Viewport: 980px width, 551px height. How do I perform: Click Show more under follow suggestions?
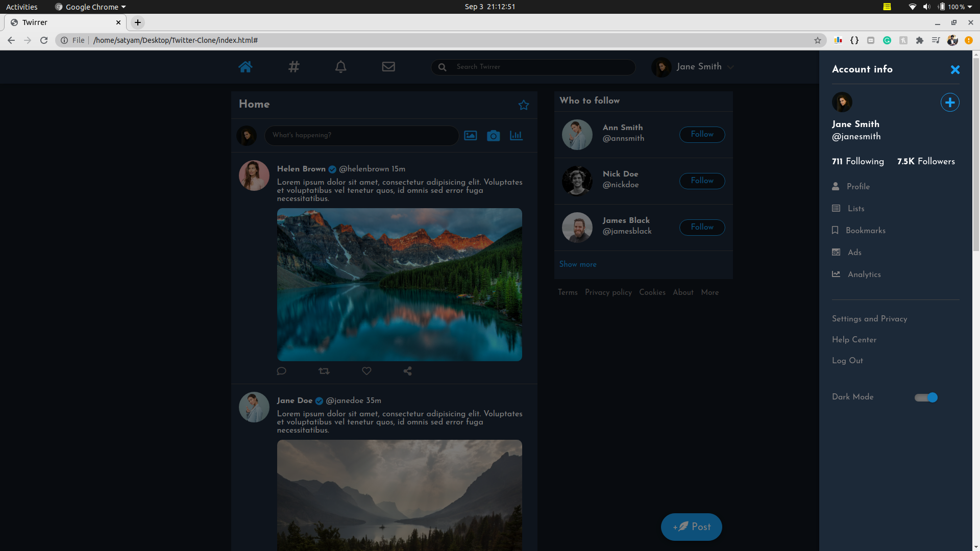(x=577, y=264)
